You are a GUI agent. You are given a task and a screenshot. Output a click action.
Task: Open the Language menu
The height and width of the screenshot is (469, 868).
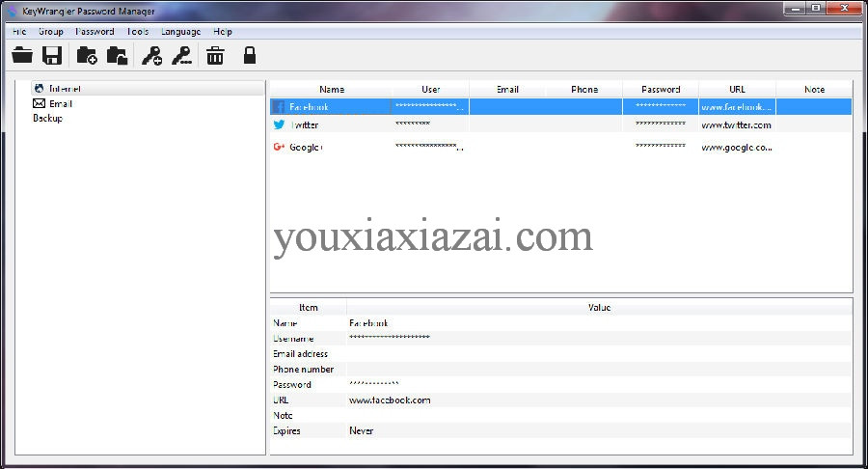pos(181,32)
